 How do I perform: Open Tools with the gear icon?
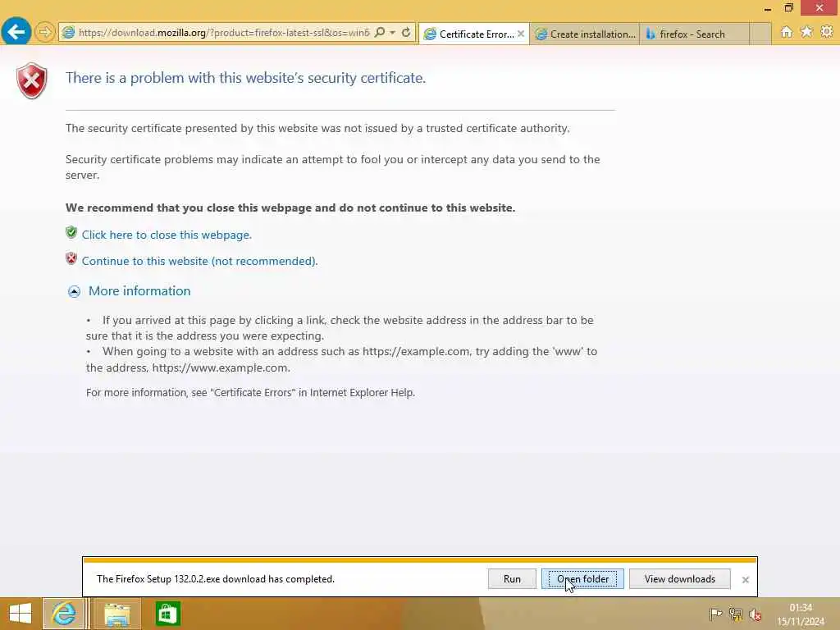[827, 32]
